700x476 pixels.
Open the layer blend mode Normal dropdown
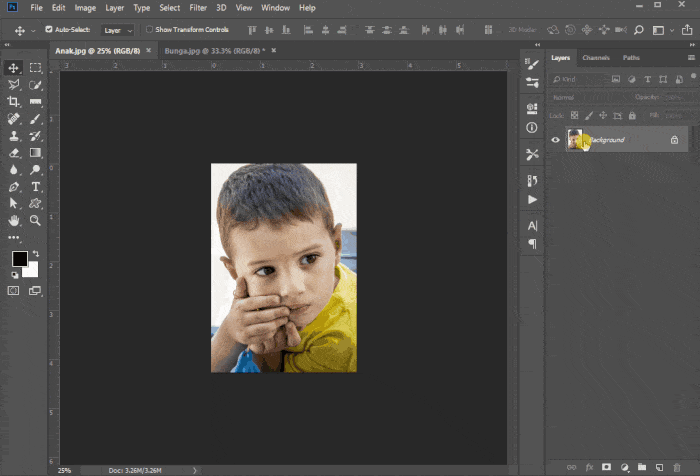589,97
